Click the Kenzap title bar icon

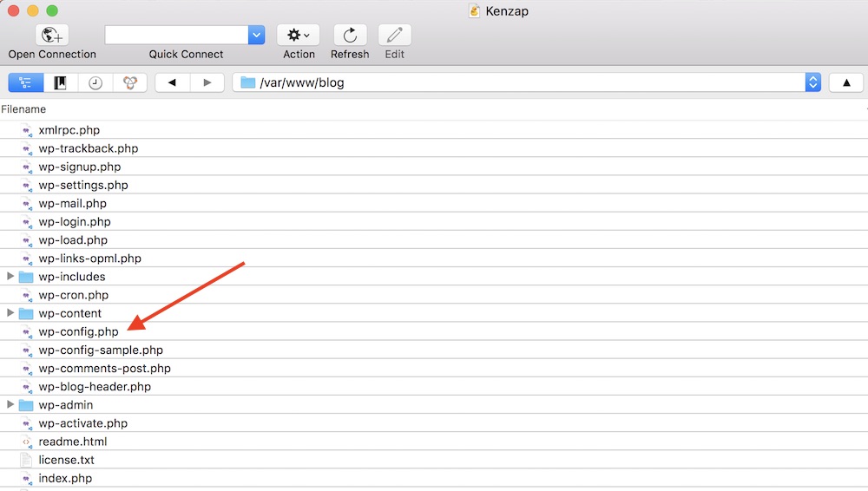pos(474,10)
